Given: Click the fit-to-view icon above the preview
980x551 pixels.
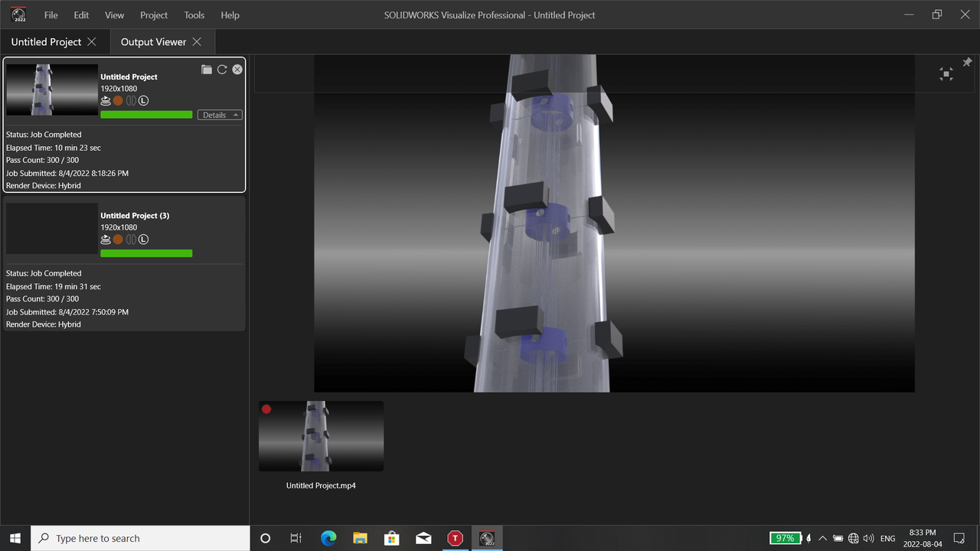Looking at the screenshot, I should tap(946, 73).
